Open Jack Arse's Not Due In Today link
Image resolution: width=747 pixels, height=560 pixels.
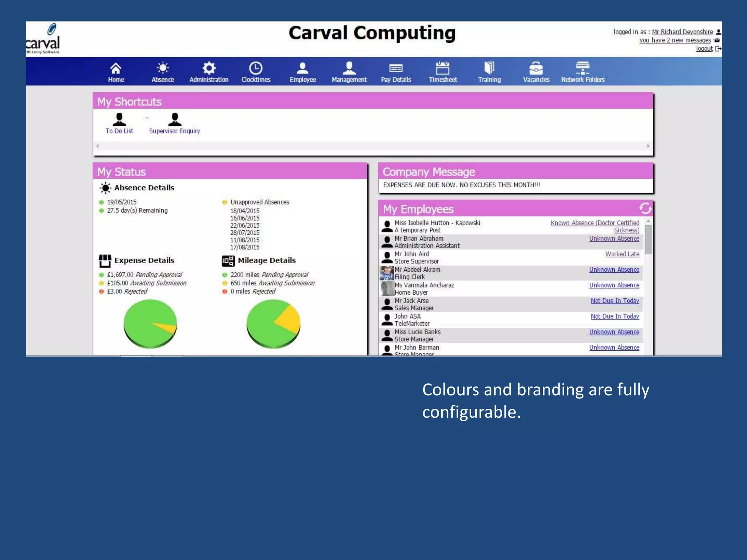[x=615, y=301]
